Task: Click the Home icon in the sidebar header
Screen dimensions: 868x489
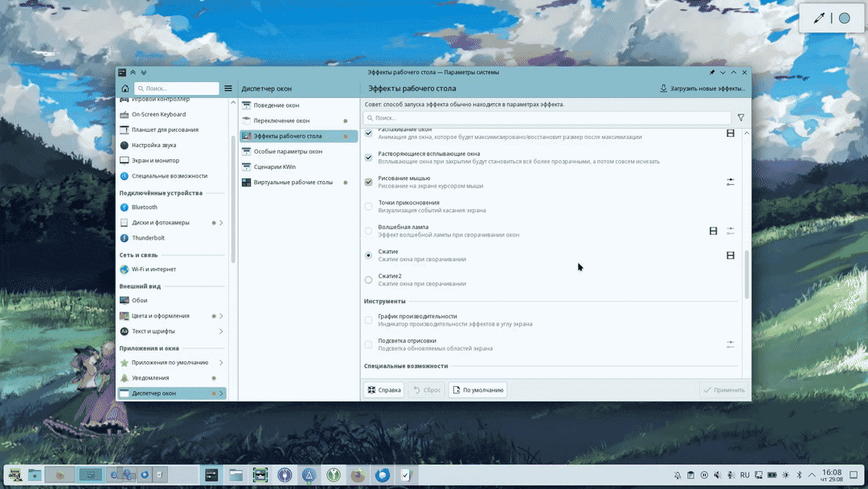Action: coord(125,88)
